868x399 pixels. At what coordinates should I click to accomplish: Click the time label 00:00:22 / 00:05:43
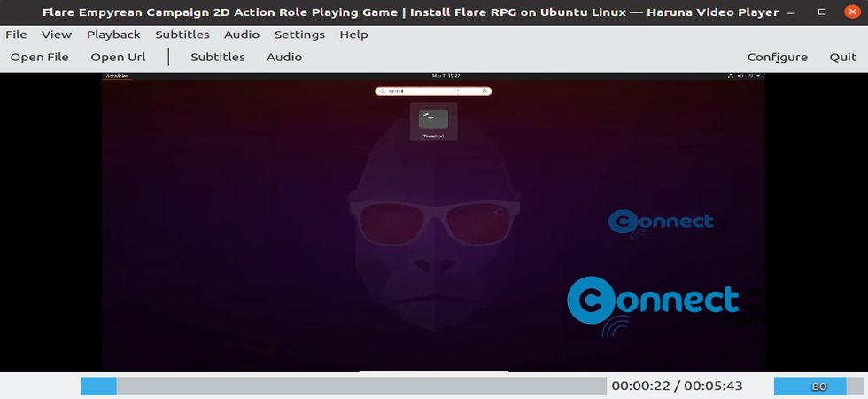(x=677, y=387)
